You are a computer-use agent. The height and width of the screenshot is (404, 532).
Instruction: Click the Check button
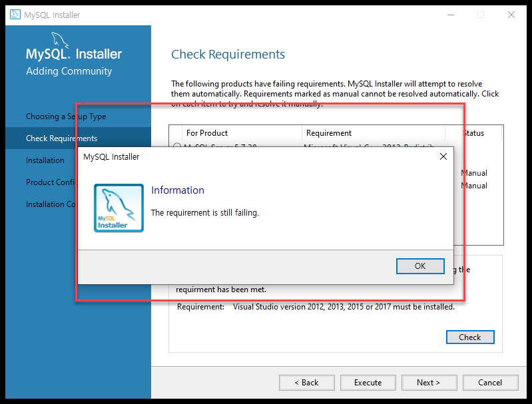(x=470, y=337)
